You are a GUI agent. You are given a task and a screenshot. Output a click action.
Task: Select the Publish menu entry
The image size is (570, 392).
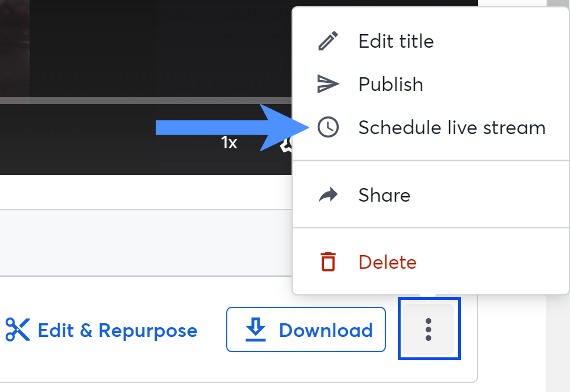(x=390, y=85)
